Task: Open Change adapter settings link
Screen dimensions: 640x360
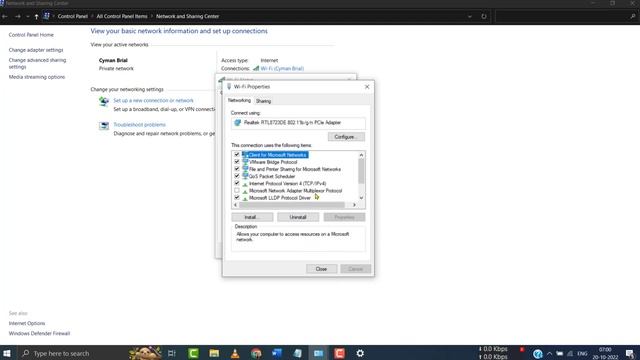Action: point(36,50)
